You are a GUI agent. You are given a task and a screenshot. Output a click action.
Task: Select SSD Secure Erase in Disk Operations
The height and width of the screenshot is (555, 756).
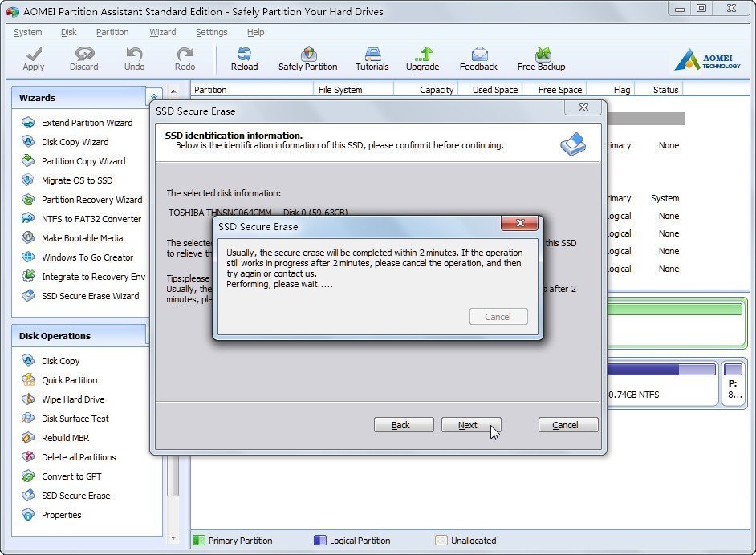(x=75, y=496)
